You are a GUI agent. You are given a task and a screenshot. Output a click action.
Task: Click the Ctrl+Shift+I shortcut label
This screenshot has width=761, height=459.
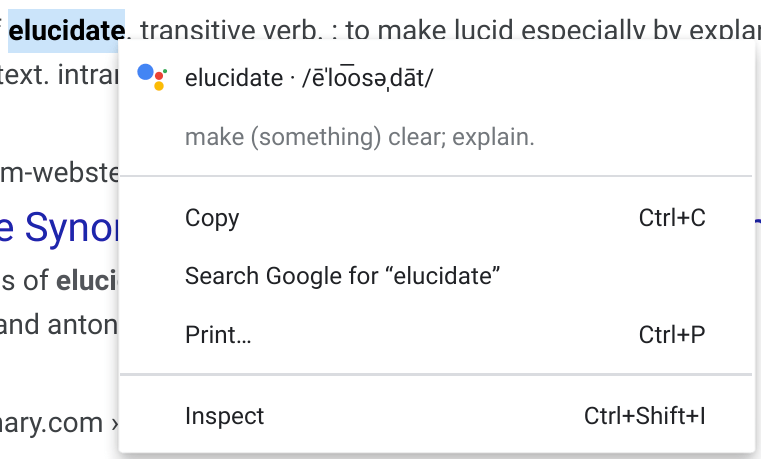tap(645, 416)
